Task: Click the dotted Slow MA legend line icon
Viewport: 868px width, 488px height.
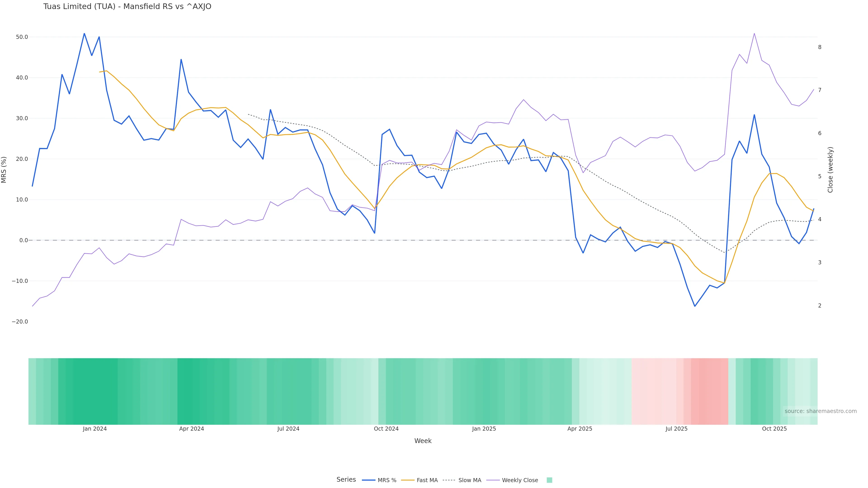Action: pyautogui.click(x=449, y=480)
